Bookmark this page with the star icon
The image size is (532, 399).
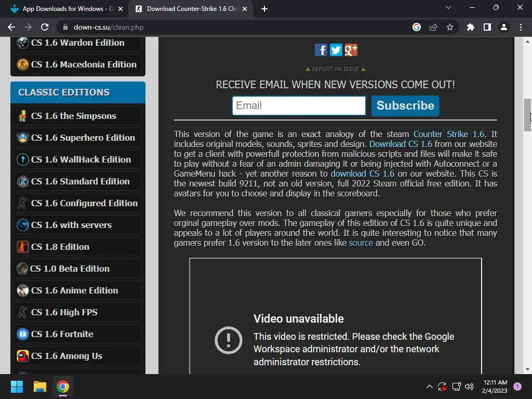tap(450, 27)
